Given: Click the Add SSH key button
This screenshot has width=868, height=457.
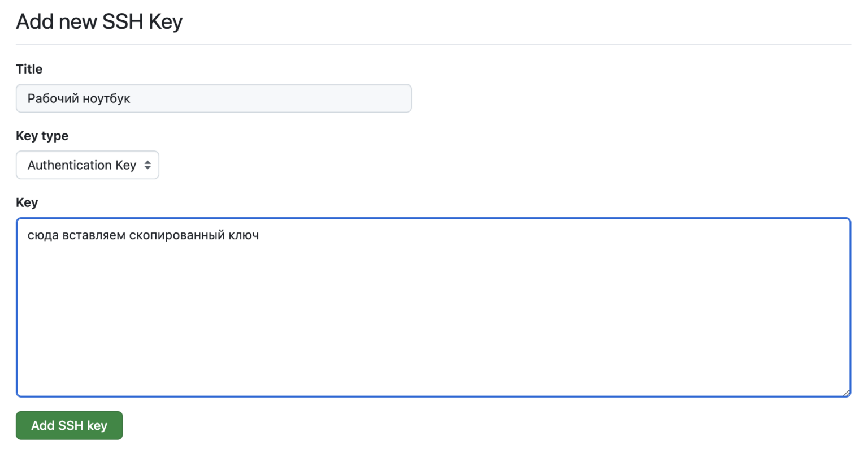Looking at the screenshot, I should [x=69, y=425].
